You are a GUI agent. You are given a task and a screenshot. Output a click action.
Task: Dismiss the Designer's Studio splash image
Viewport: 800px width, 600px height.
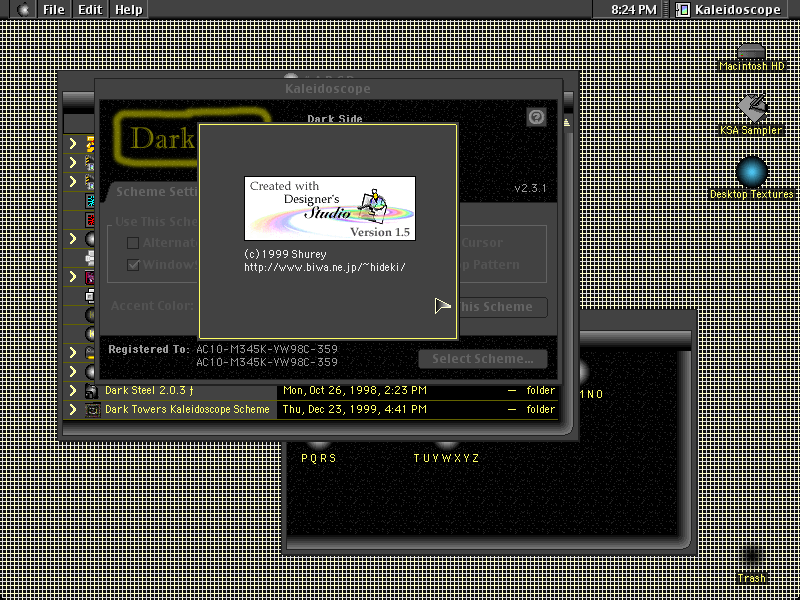coord(330,208)
